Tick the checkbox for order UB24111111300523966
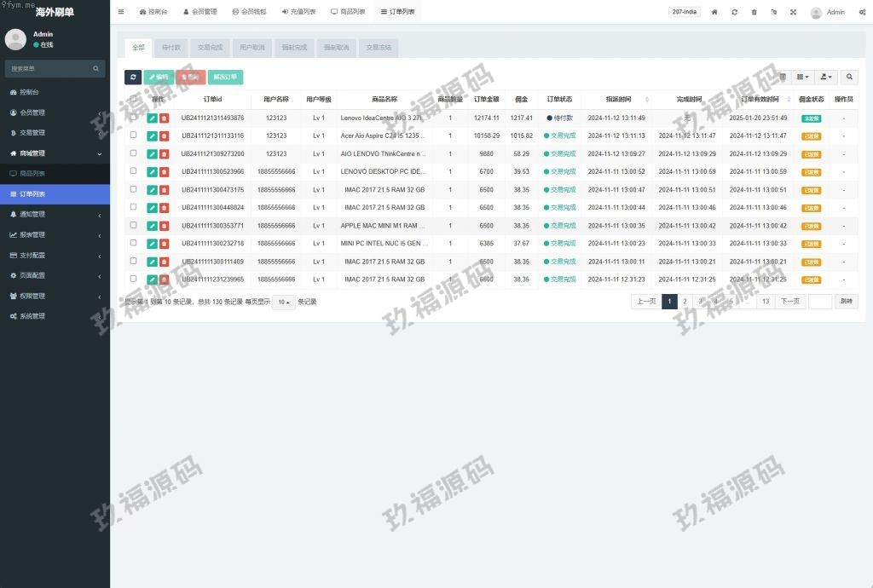Viewport: 873px width, 588px height. [x=133, y=171]
